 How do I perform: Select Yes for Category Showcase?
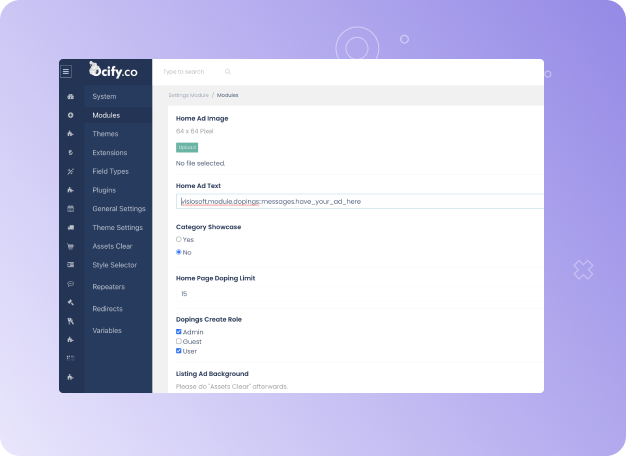click(x=179, y=240)
